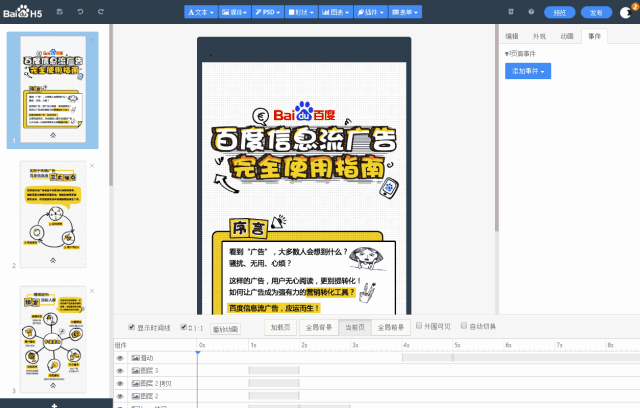Switch to the 外观 appearance tab
This screenshot has width=640, height=408.
click(x=539, y=36)
